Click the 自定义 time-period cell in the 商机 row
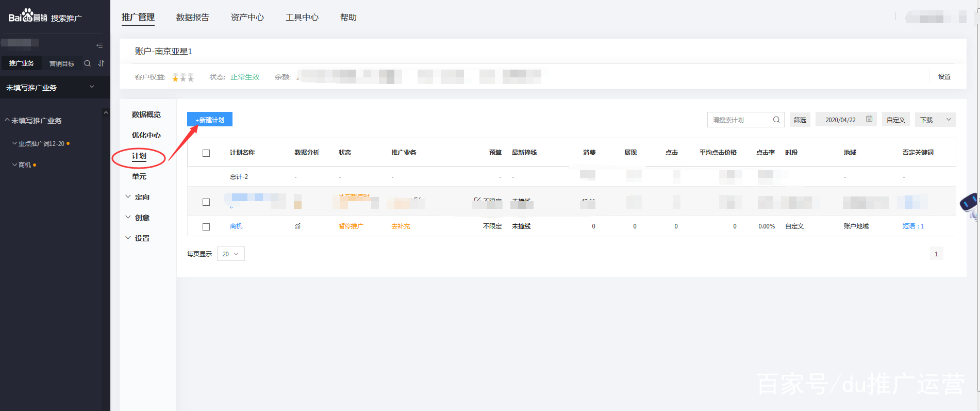Viewport: 980px width, 411px height. (x=794, y=226)
